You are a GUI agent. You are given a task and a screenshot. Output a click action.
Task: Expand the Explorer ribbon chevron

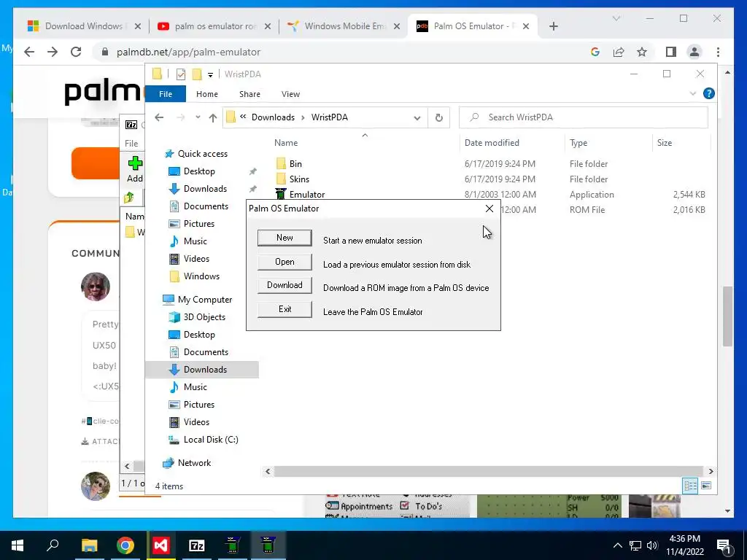(693, 94)
